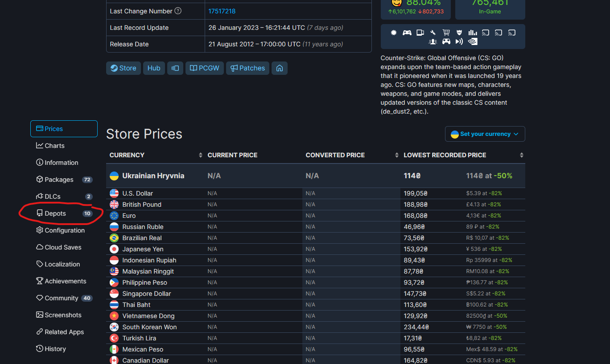Click the Indonesian Rupiah currency name
Image resolution: width=610 pixels, height=364 pixels.
pyautogui.click(x=149, y=260)
